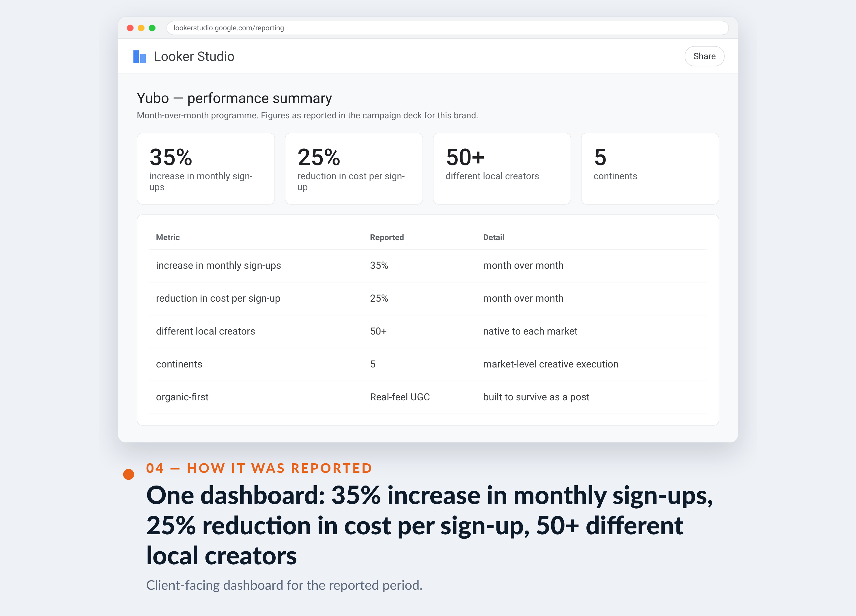Screen dimensions: 856x616
Task: Click the Metric column header
Action: tap(168, 237)
